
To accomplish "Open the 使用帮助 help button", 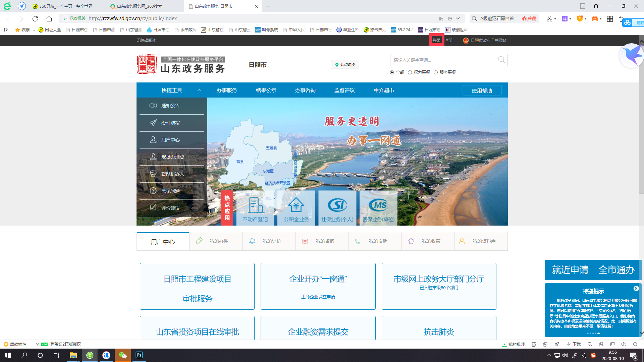I will [482, 90].
